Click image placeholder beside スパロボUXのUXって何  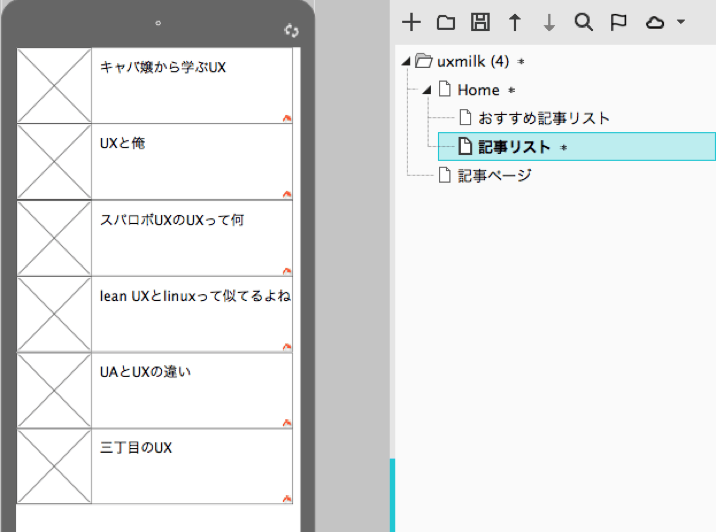pyautogui.click(x=54, y=238)
